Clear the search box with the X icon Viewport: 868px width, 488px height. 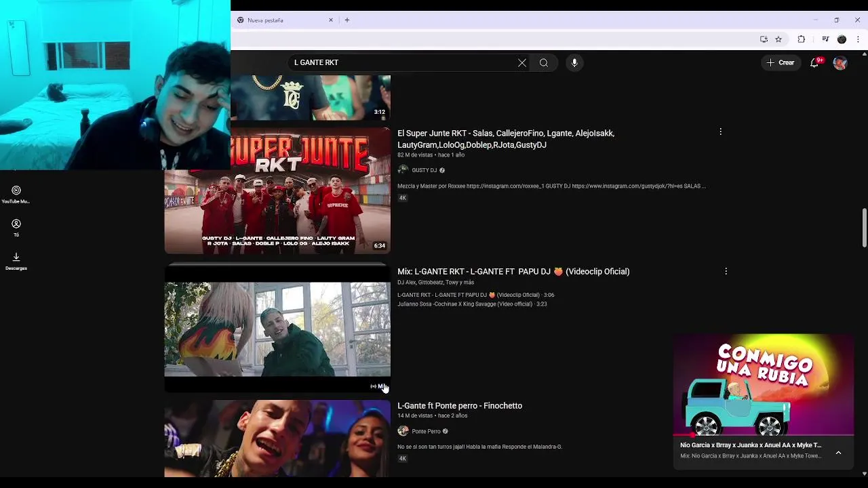[x=522, y=62]
